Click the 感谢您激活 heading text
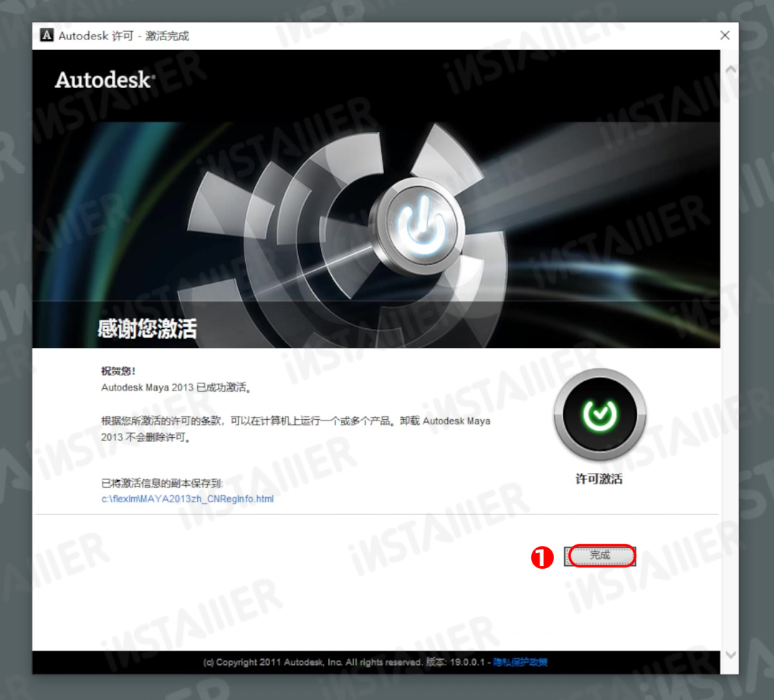Screen dimensions: 774x700 [147, 329]
